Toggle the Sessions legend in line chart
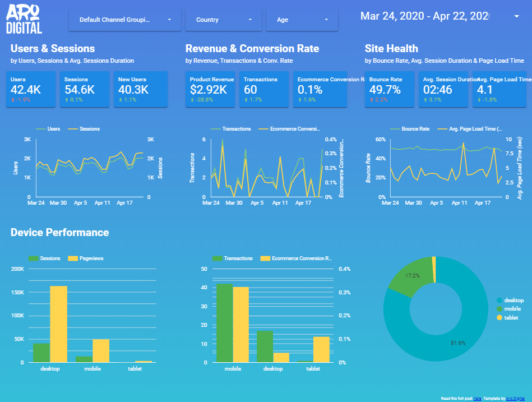532x402 pixels. [x=84, y=129]
